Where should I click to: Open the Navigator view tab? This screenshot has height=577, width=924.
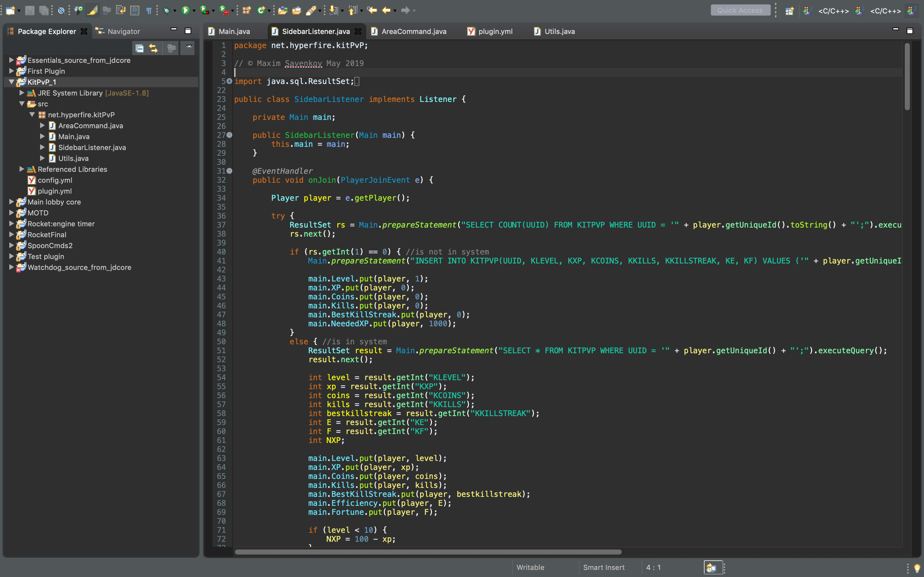(x=123, y=31)
